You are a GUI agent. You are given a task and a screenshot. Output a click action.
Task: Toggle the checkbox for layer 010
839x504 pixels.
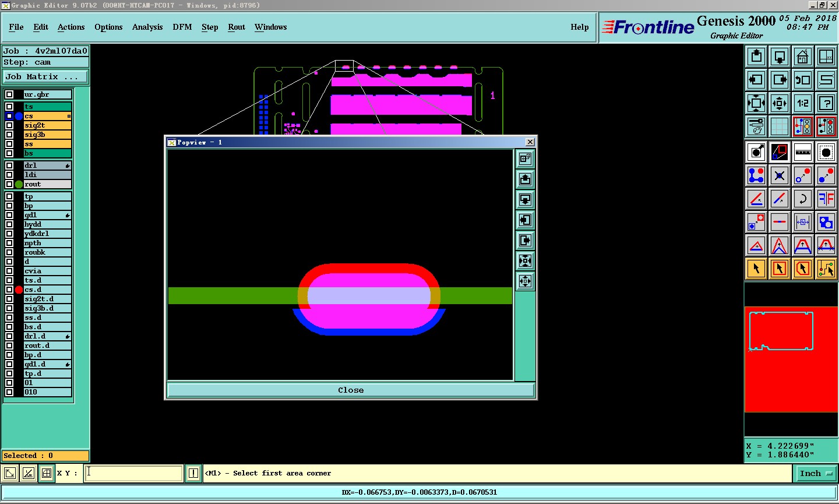[x=9, y=392]
